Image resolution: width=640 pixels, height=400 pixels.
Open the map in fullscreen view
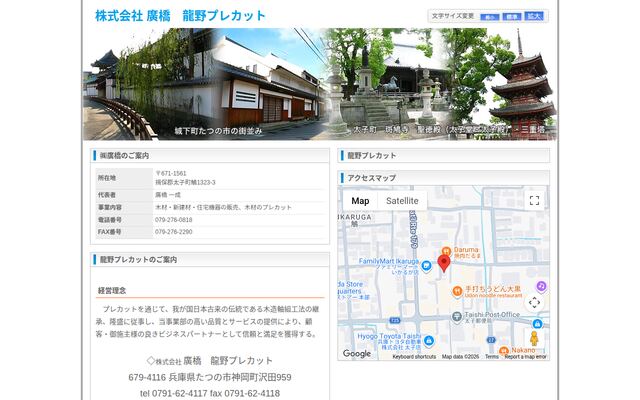pos(534,200)
